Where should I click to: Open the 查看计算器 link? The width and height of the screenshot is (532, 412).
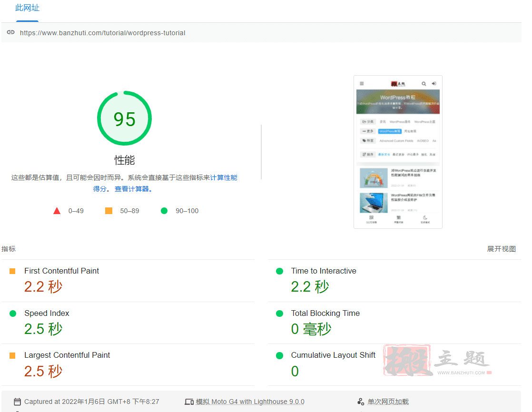[x=133, y=189]
